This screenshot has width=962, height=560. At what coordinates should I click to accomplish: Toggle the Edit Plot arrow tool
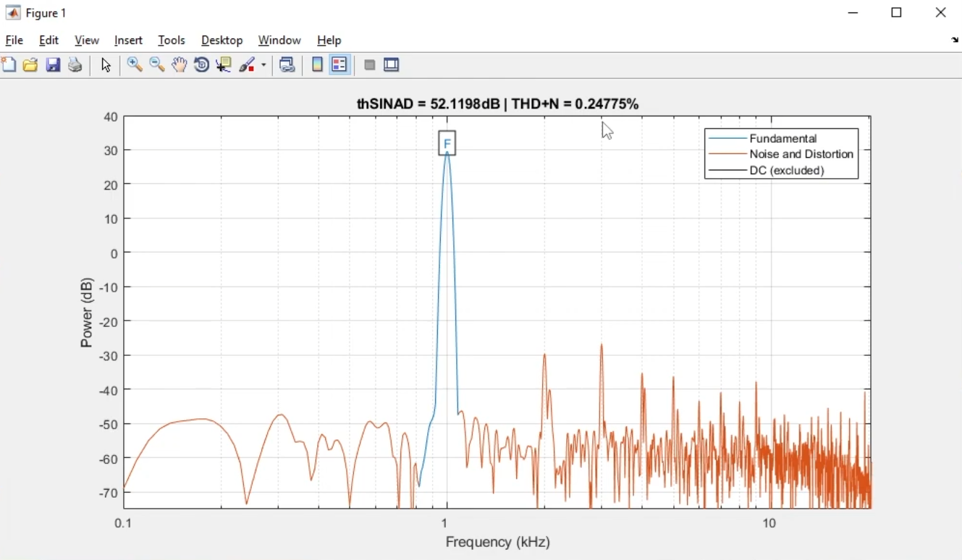click(x=106, y=65)
